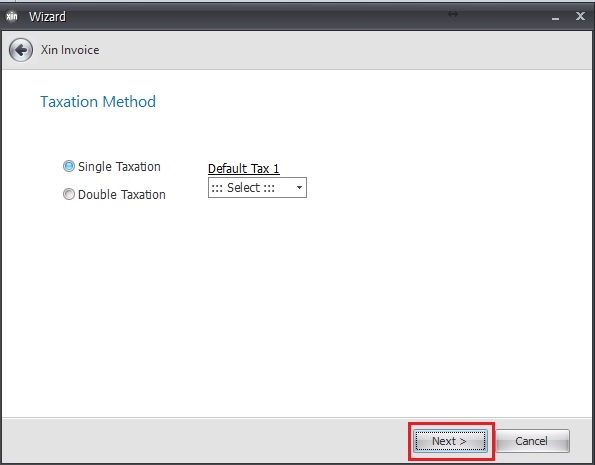Select the Single Taxation radio button
This screenshot has height=465, width=595.
pyautogui.click(x=69, y=166)
